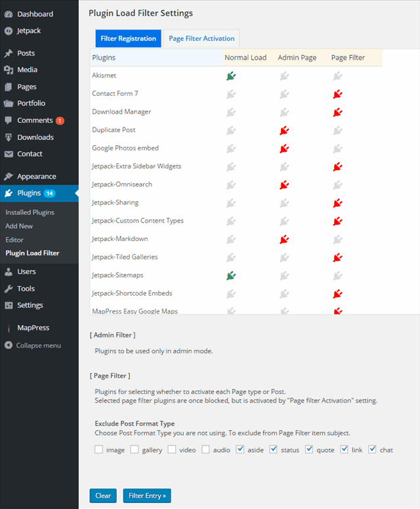Check the gallery post format checkbox
The image size is (420, 509).
[135, 449]
